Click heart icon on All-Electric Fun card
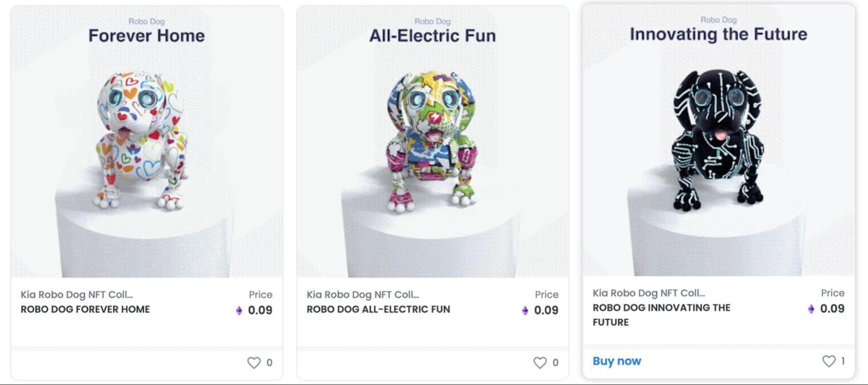This screenshot has width=868, height=385. coord(540,362)
